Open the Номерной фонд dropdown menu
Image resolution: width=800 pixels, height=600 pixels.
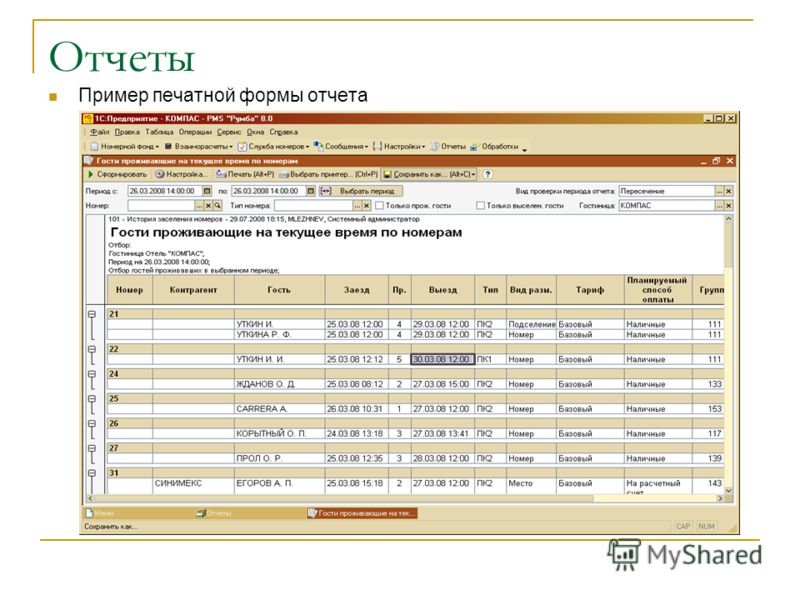click(125, 147)
